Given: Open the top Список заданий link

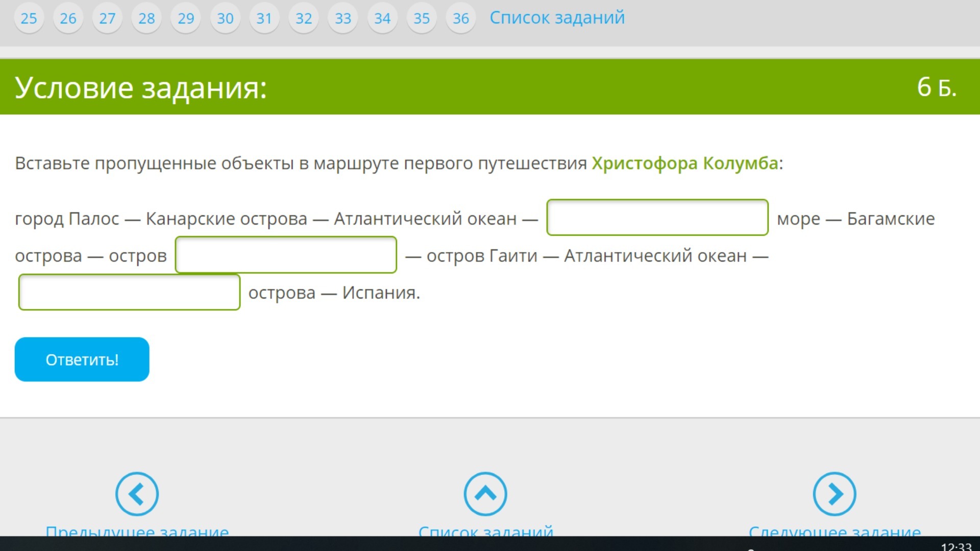Looking at the screenshot, I should click(x=557, y=18).
